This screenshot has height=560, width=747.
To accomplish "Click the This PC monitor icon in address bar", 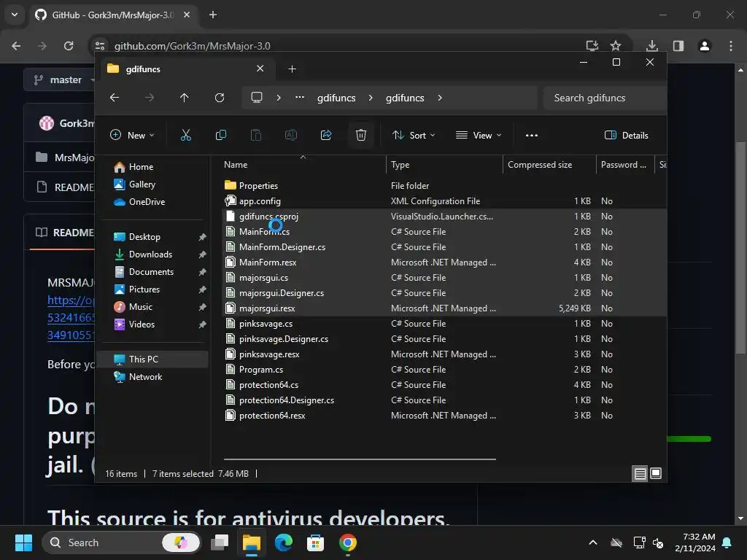I will [257, 98].
